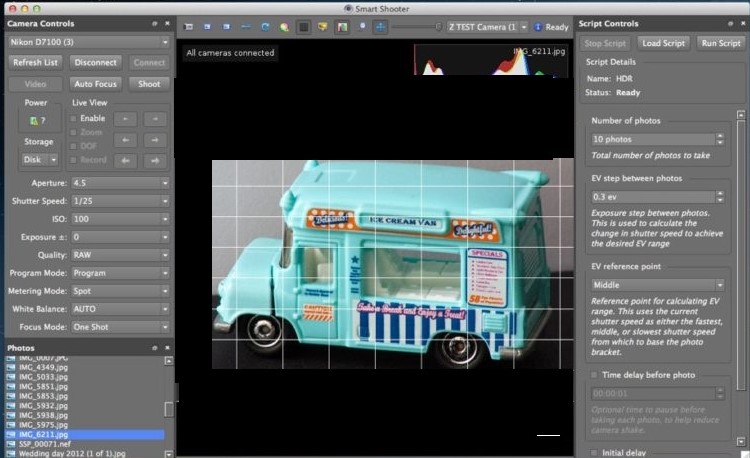Open the ISO 100 dropdown
Viewport: 750px width, 458px height.
[121, 219]
